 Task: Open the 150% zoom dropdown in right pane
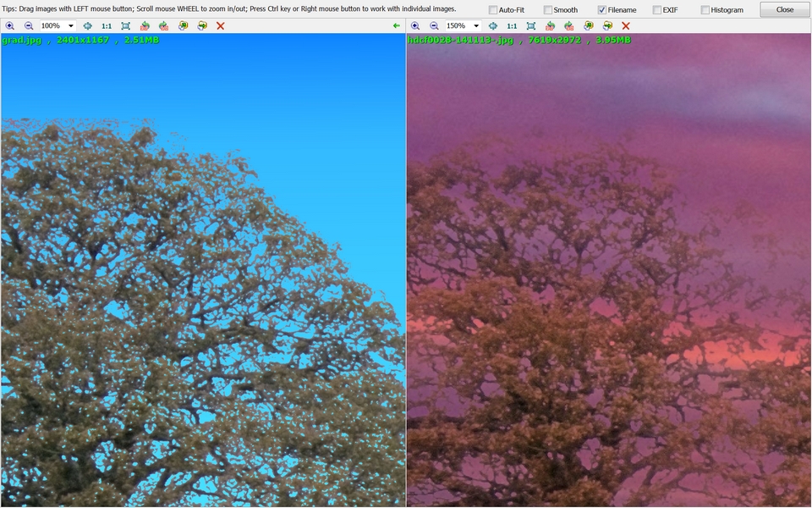point(476,26)
